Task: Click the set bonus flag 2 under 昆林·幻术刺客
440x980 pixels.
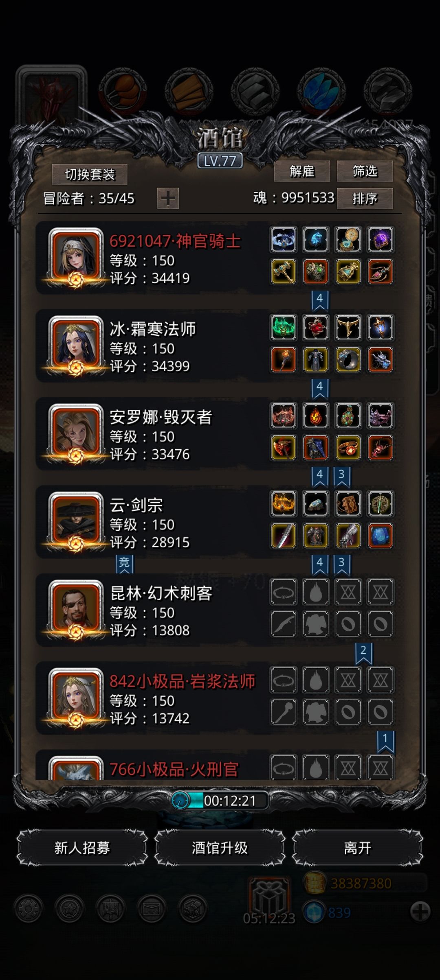Action: (x=363, y=652)
